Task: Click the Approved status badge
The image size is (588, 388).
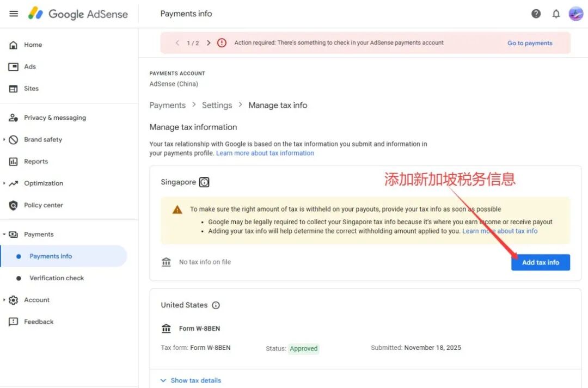Action: (x=304, y=349)
